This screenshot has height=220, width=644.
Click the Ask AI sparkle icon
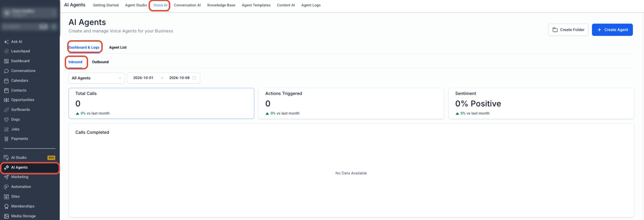tap(6, 42)
